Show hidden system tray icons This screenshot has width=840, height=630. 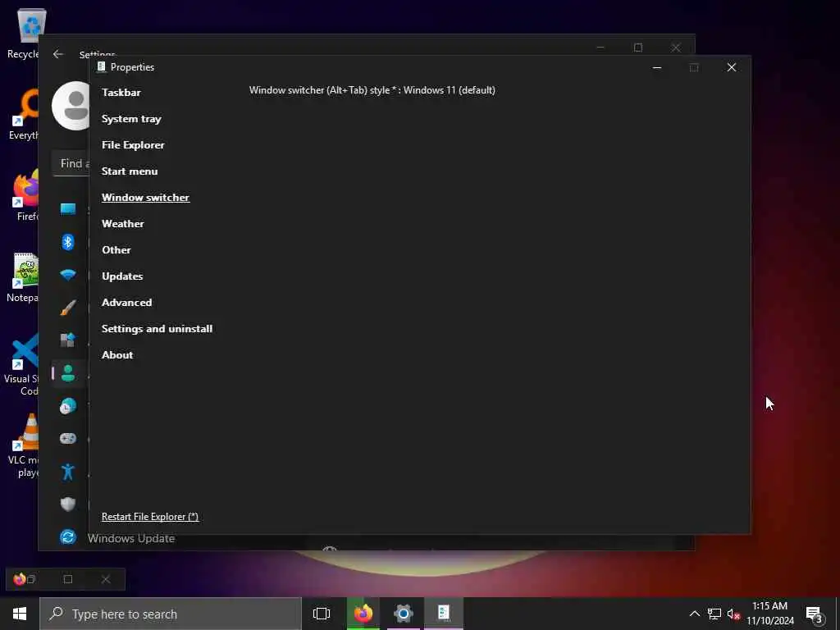694,614
